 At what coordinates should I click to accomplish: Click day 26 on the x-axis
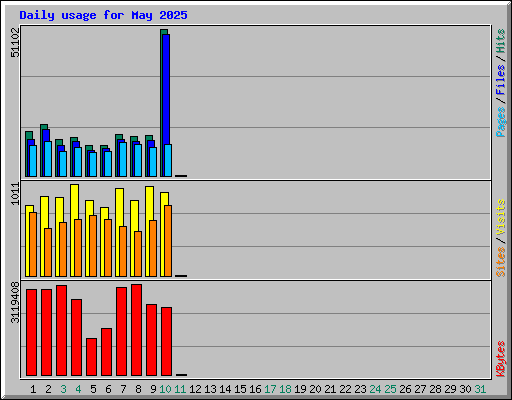pyautogui.click(x=405, y=389)
